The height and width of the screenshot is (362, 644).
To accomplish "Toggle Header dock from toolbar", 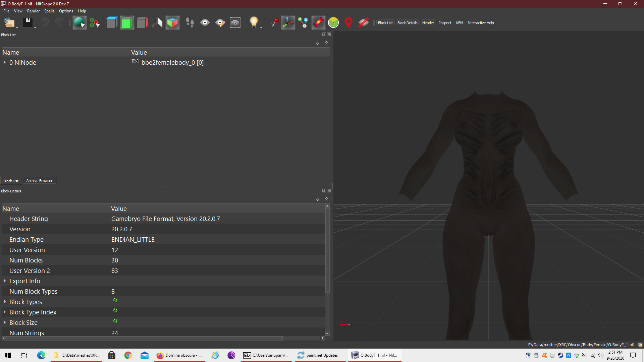I will pos(428,23).
